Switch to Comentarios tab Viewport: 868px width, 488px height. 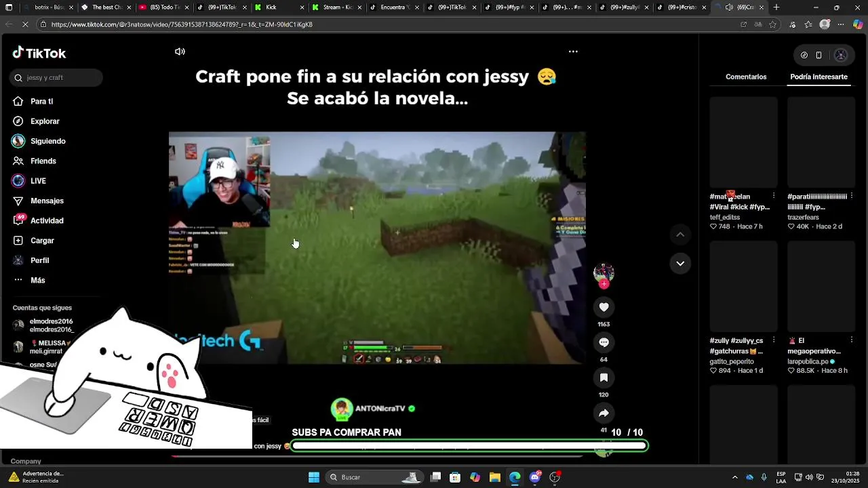point(746,77)
